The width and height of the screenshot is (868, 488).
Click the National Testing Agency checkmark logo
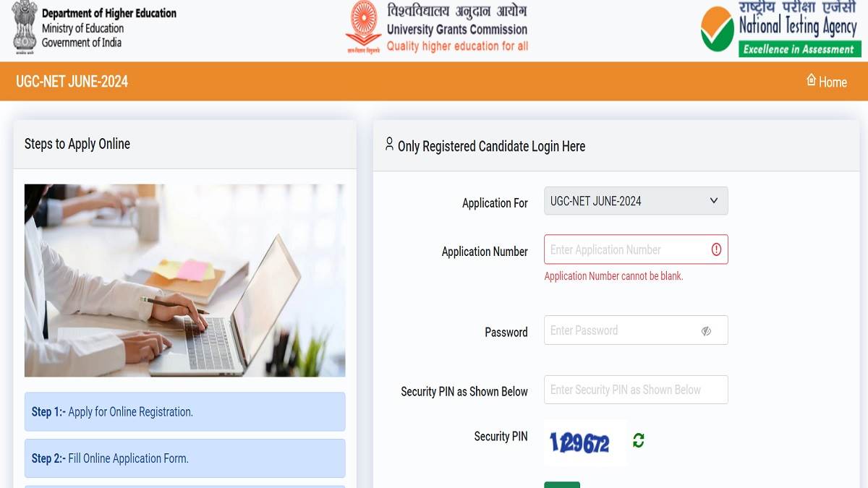pyautogui.click(x=717, y=29)
